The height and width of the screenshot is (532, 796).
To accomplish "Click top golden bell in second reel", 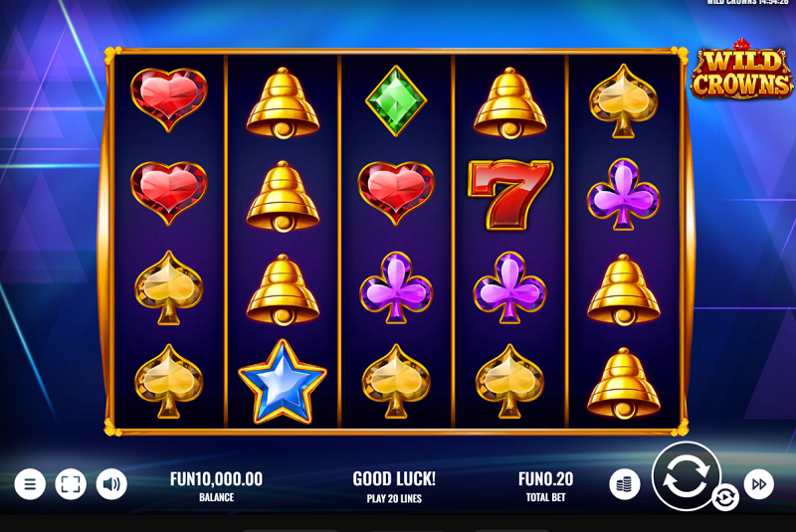I will 283,103.
